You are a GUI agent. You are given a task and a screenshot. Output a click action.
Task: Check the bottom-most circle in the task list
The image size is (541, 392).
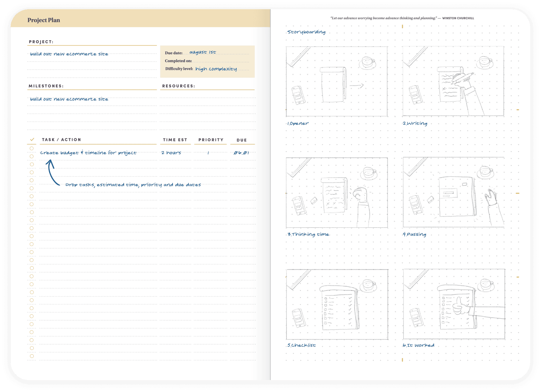coord(32,356)
